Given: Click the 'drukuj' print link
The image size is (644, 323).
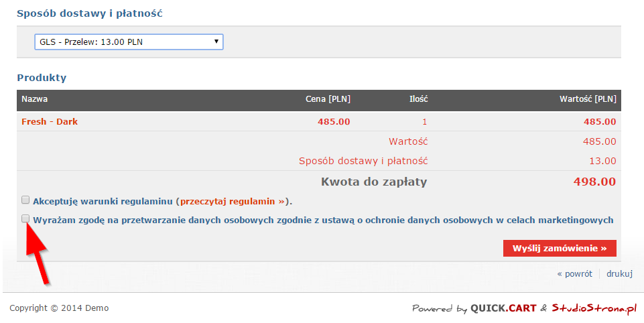Looking at the screenshot, I should pos(619,273).
